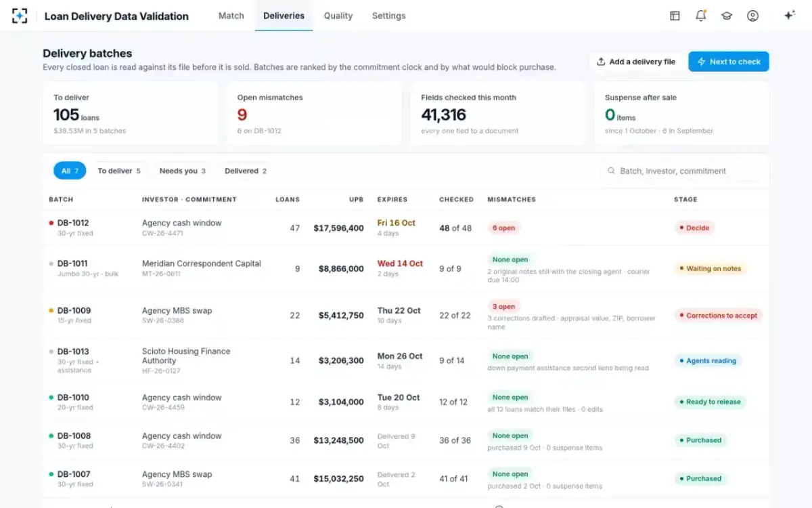Open the graduation cap learning icon
The image size is (812, 508).
(x=727, y=16)
